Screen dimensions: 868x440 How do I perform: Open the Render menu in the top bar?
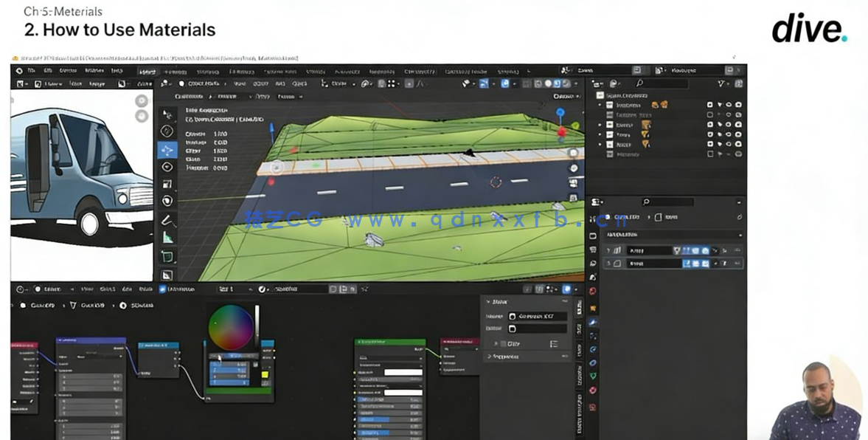click(x=66, y=72)
